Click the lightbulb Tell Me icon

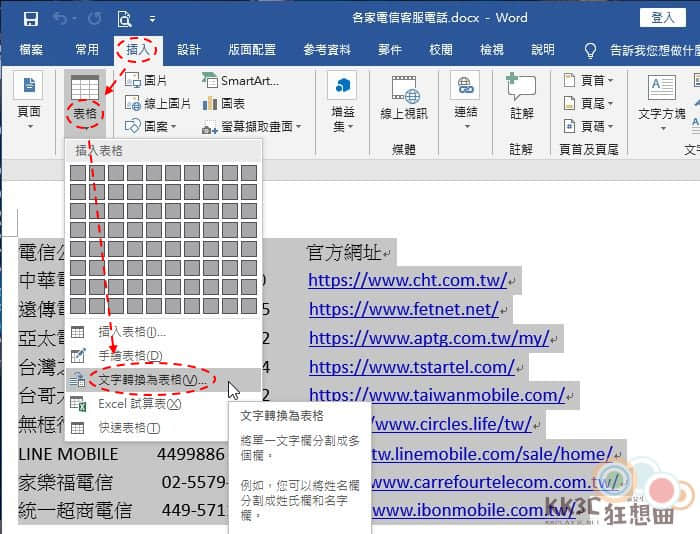[x=591, y=50]
